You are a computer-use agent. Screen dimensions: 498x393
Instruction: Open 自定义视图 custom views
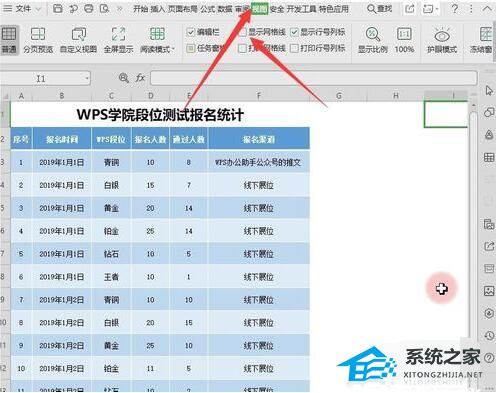click(78, 41)
